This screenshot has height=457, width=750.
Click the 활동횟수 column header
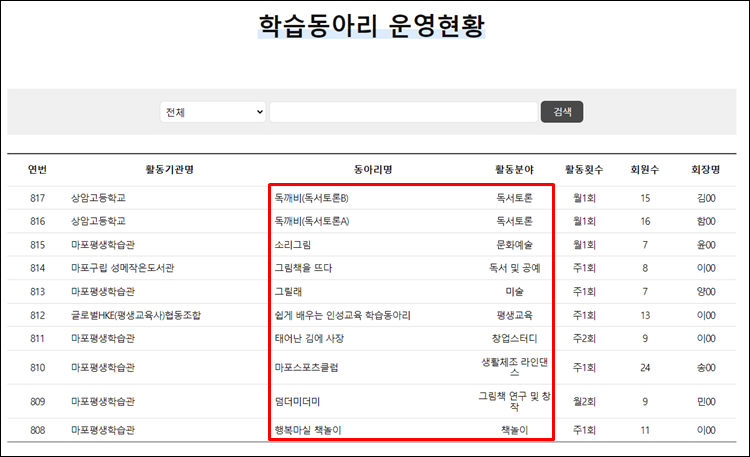coord(584,169)
